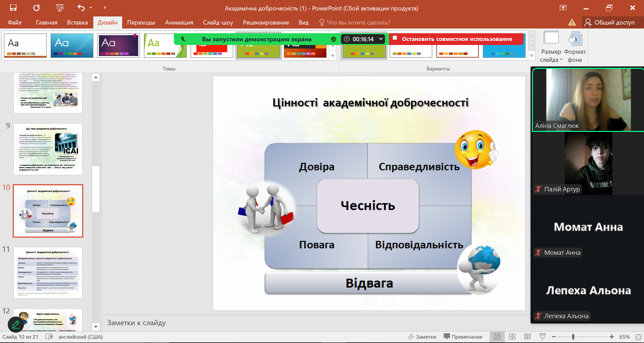Switch to Slide Sorter view icon
This screenshot has height=343, width=644.
coord(512,337)
